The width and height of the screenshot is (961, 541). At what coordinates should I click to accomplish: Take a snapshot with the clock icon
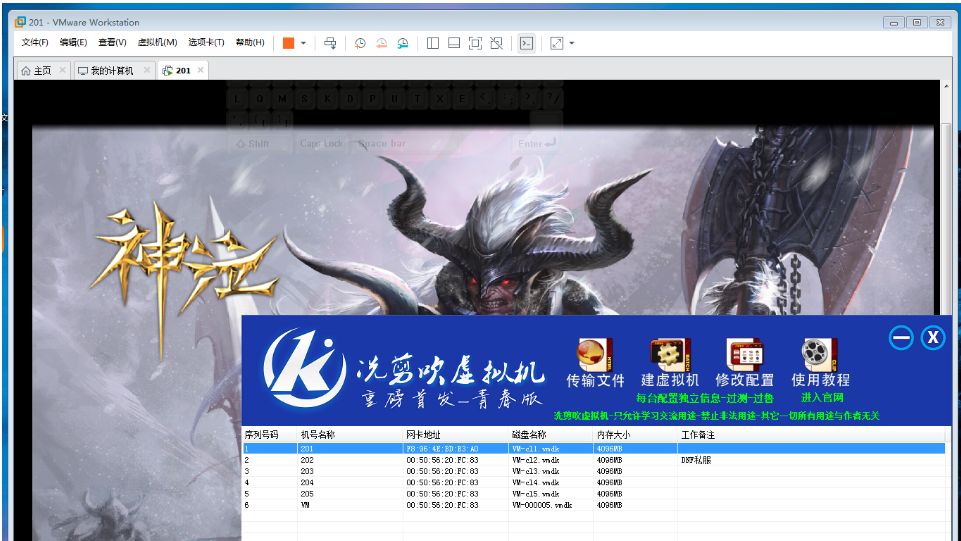[x=360, y=43]
